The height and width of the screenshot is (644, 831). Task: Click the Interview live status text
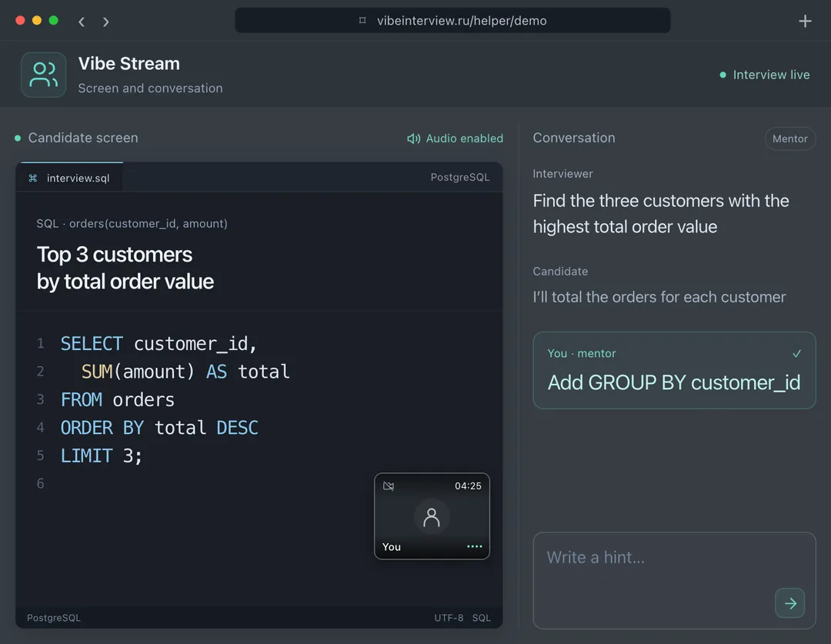[x=771, y=75]
